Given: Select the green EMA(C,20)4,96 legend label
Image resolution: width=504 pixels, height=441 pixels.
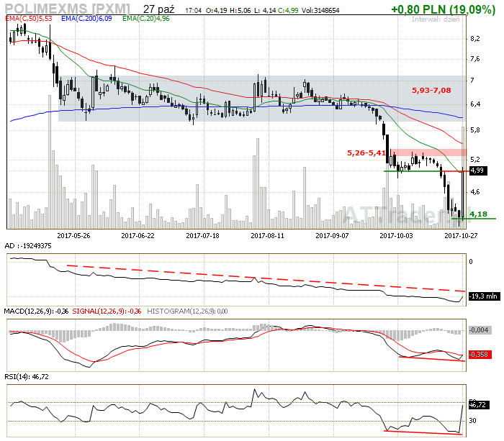Looking at the screenshot, I should (x=146, y=19).
